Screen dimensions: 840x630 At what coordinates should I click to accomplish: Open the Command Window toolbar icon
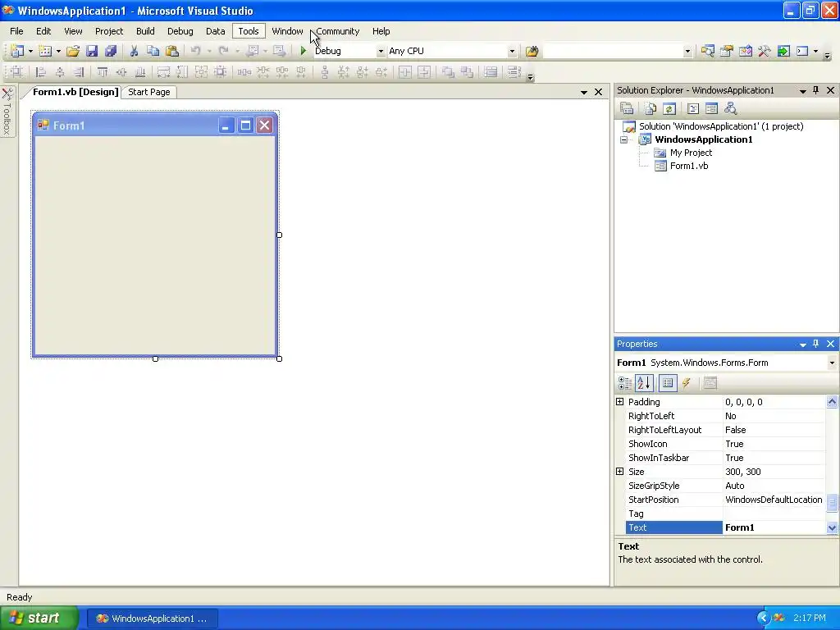[x=802, y=51]
